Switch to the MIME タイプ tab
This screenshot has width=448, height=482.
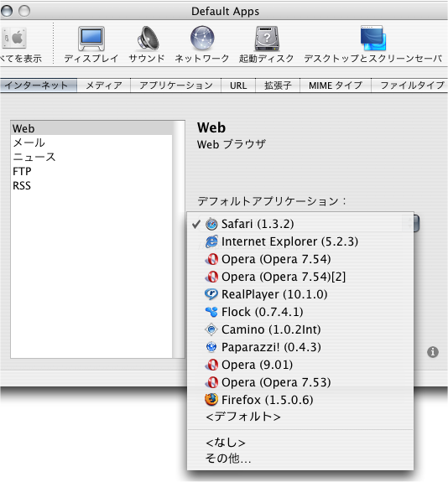[x=336, y=86]
